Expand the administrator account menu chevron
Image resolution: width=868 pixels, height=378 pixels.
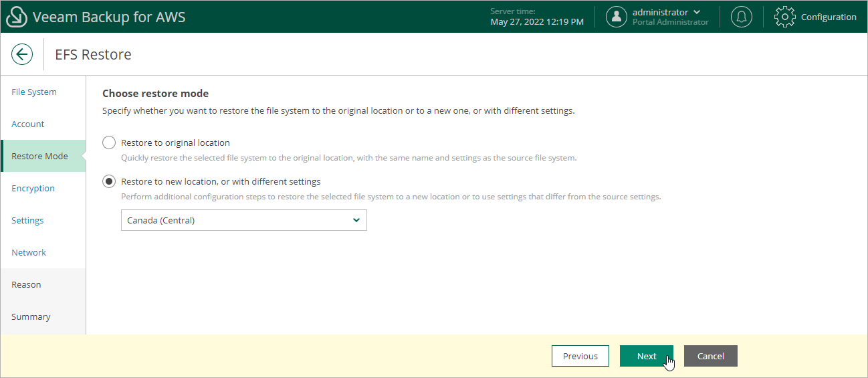tap(697, 12)
